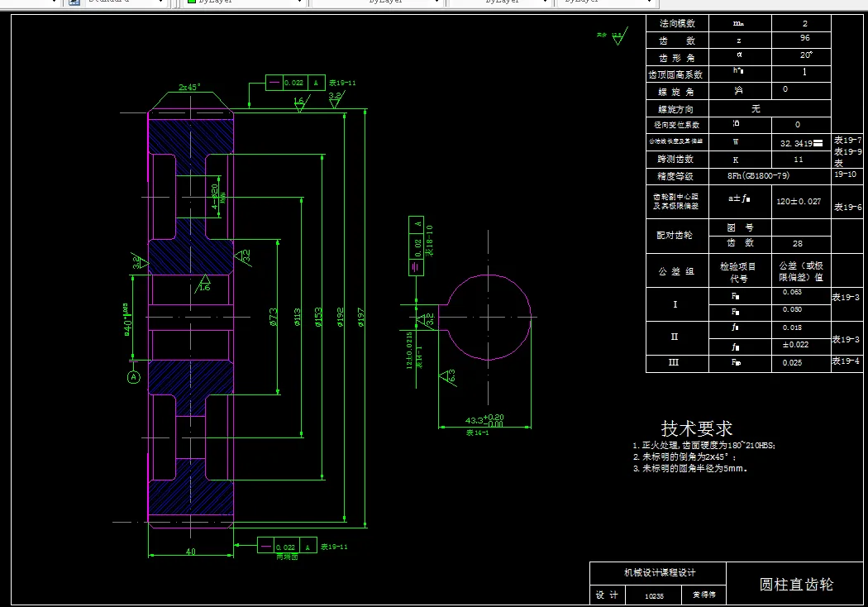Image resolution: width=868 pixels, height=607 pixels.
Task: Click the '4-ø20' hole dimension
Action: (215, 196)
